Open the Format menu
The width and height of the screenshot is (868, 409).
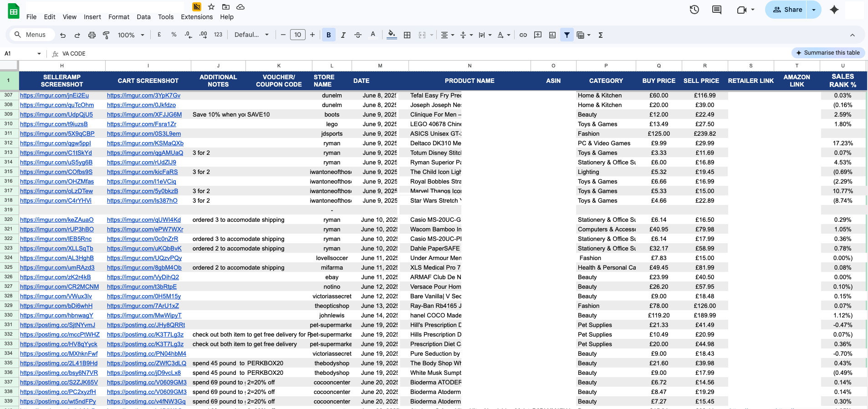pos(119,17)
